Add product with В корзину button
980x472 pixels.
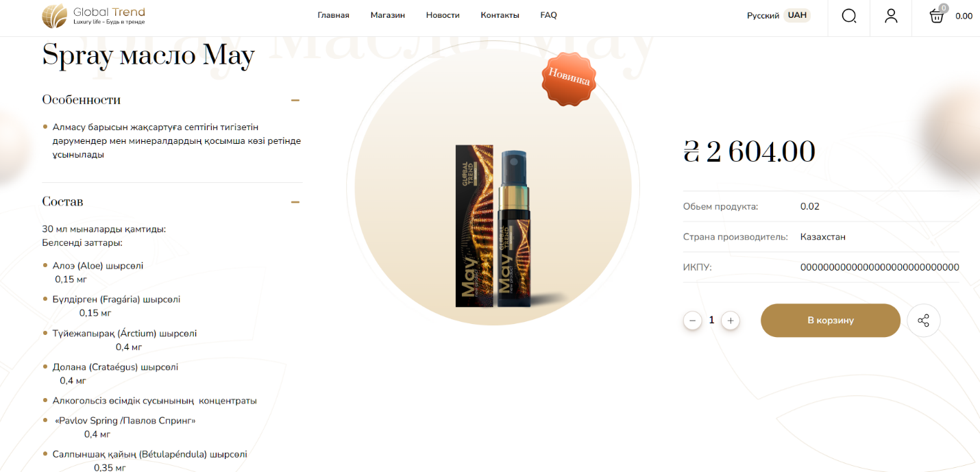pos(831,321)
